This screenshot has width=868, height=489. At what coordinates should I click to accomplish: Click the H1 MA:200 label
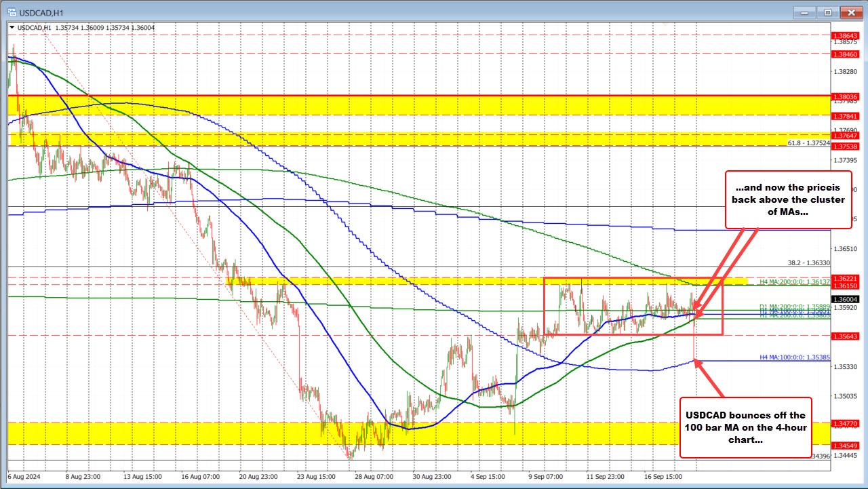tap(793, 315)
